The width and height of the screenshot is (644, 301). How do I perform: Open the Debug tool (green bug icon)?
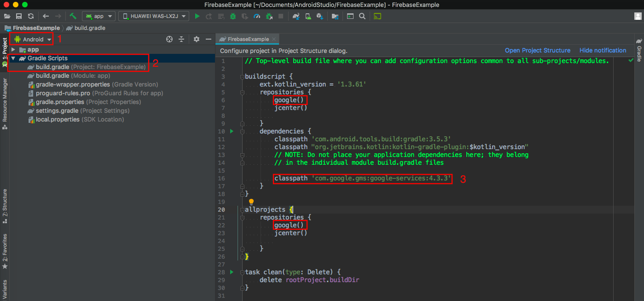coord(232,16)
